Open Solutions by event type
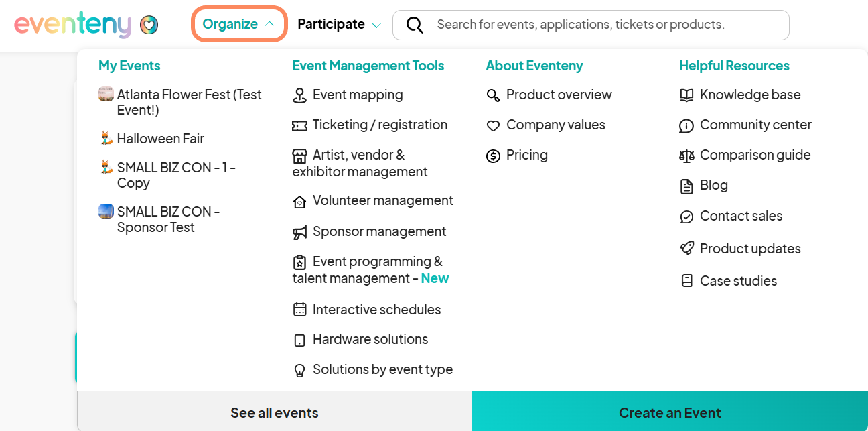This screenshot has height=431, width=868. (382, 369)
